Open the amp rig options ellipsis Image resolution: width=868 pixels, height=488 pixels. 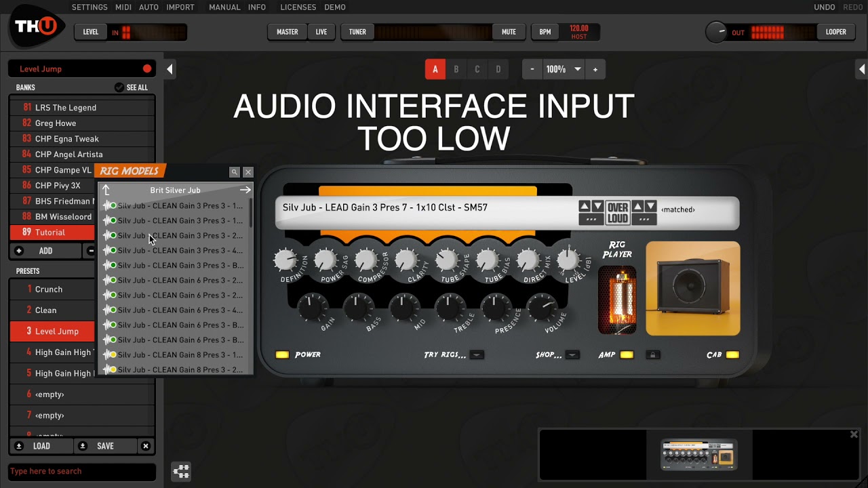591,219
